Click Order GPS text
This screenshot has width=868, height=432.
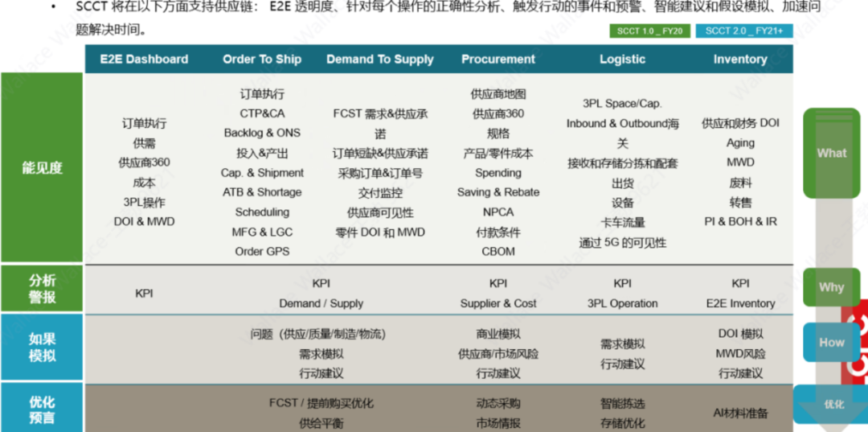pos(262,252)
